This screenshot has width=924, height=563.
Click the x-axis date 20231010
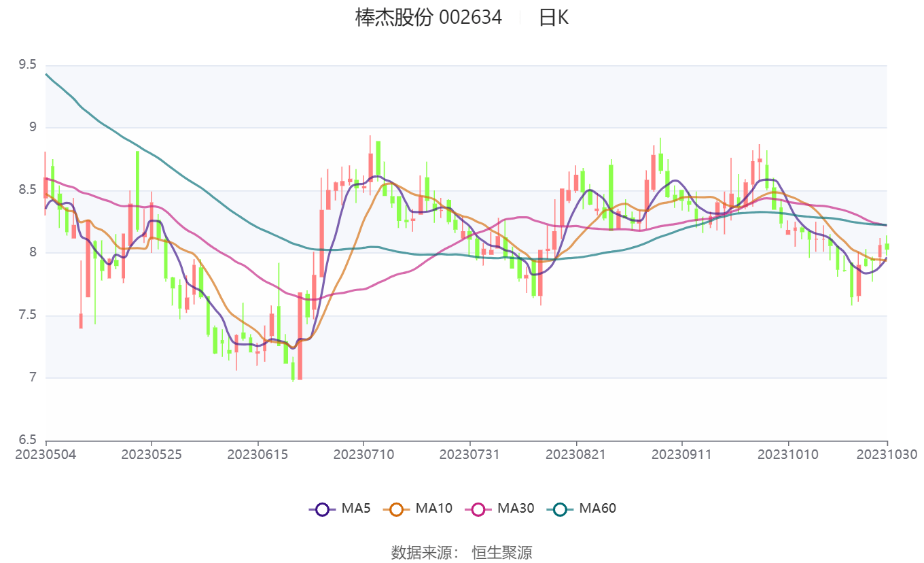(x=788, y=454)
